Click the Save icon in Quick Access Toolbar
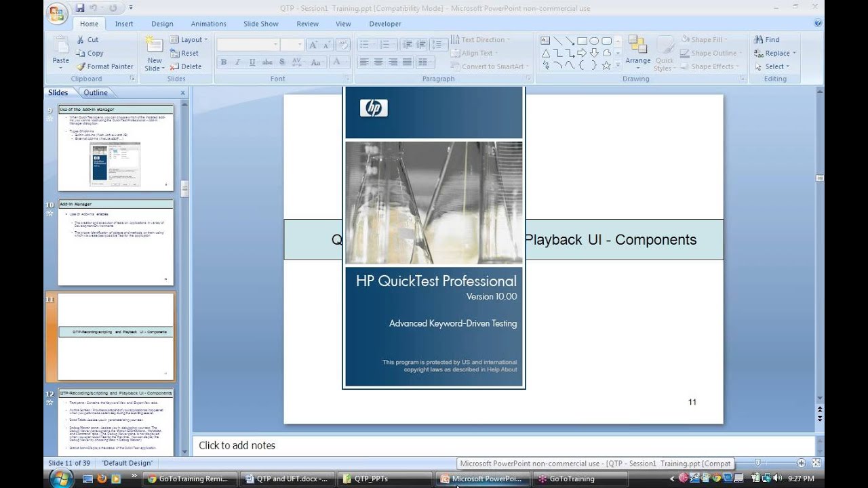 [81, 8]
